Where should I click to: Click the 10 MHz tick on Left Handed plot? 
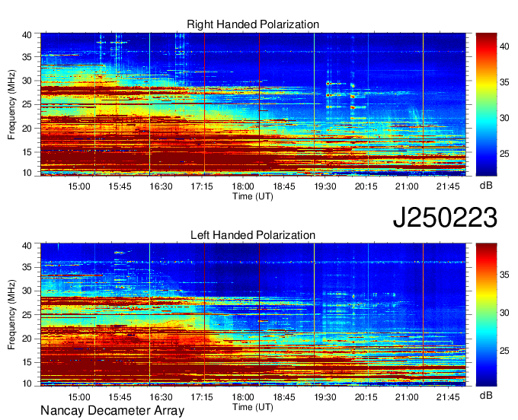(27, 383)
